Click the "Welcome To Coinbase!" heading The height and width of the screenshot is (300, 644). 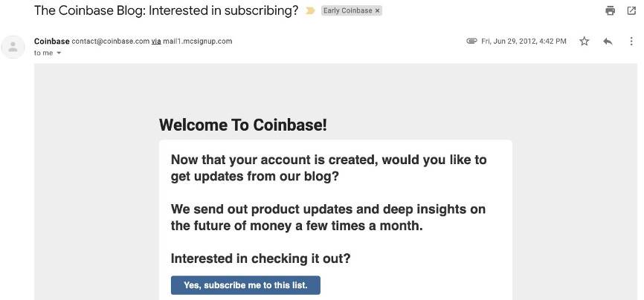point(242,125)
